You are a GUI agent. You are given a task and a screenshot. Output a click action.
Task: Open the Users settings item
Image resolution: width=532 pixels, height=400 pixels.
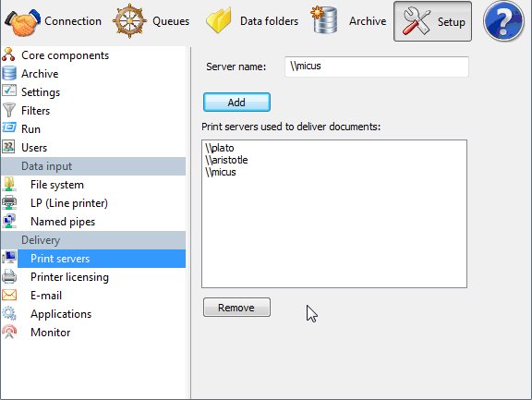click(34, 148)
